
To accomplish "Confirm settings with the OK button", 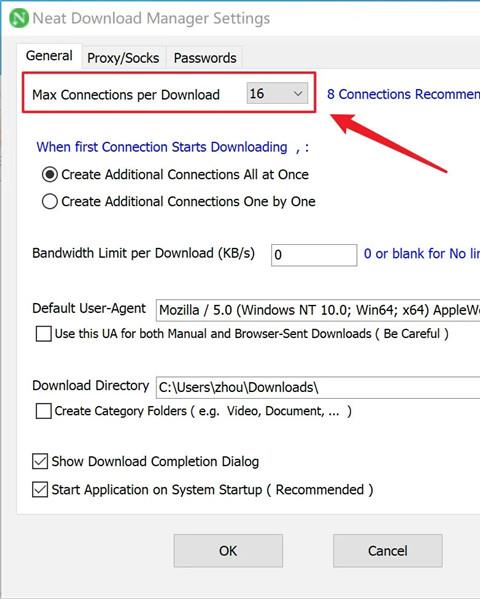I will (228, 550).
